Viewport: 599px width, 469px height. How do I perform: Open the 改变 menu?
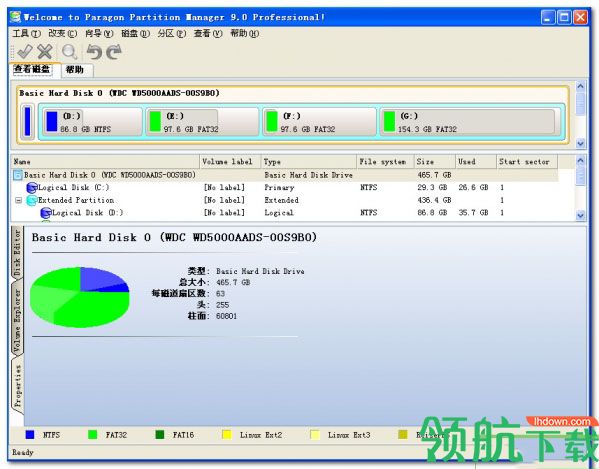point(63,34)
